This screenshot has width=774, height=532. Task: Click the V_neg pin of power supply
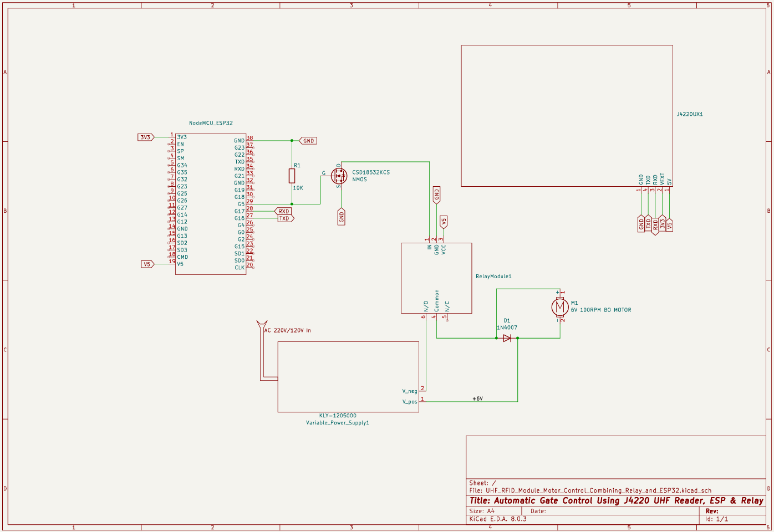click(x=410, y=391)
